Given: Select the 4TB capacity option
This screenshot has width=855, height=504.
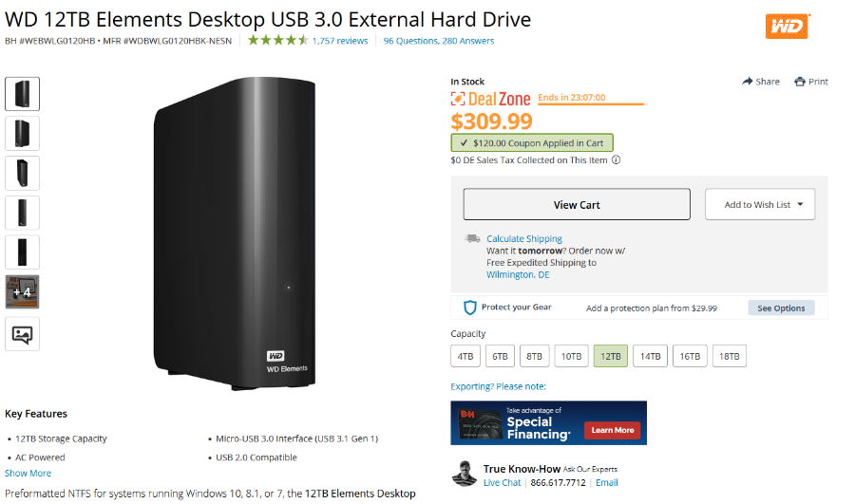Looking at the screenshot, I should click(465, 356).
